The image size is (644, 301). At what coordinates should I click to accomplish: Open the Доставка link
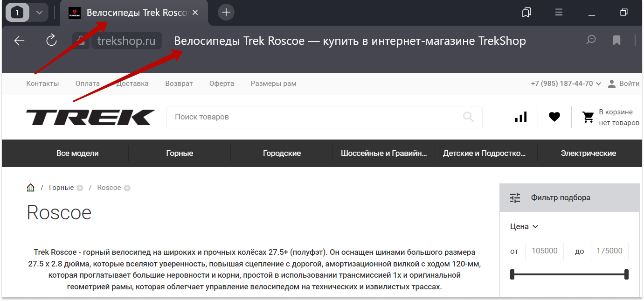click(132, 84)
